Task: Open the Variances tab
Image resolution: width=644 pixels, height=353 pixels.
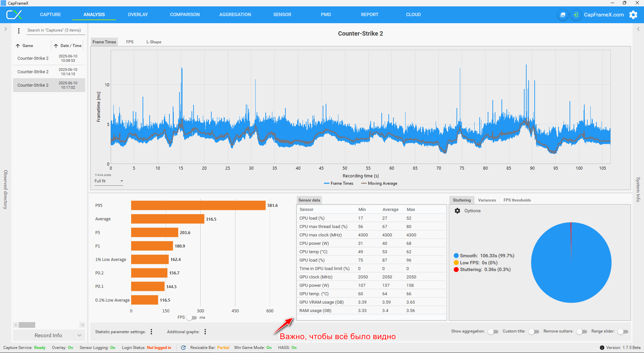Action: [487, 200]
